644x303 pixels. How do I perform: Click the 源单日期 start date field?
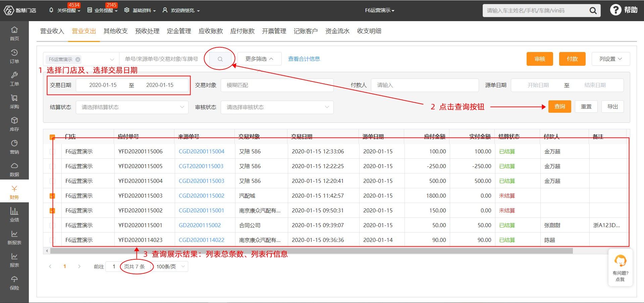click(x=538, y=85)
